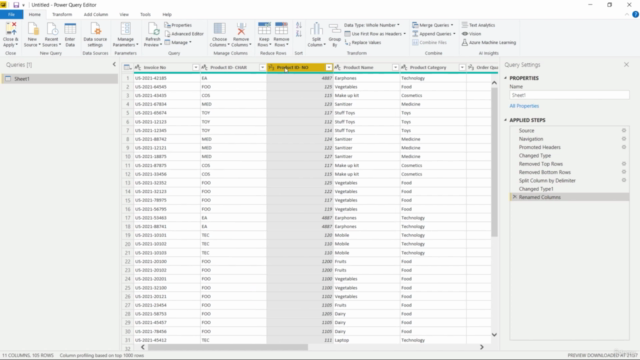Image resolution: width=640 pixels, height=360 pixels.
Task: Open gear settings for Source step
Action: coord(624,131)
